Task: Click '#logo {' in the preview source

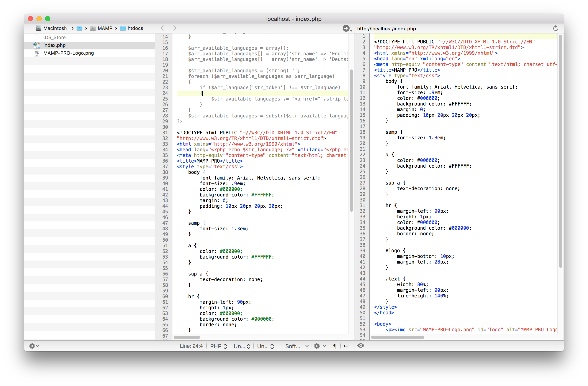Action: coord(395,250)
